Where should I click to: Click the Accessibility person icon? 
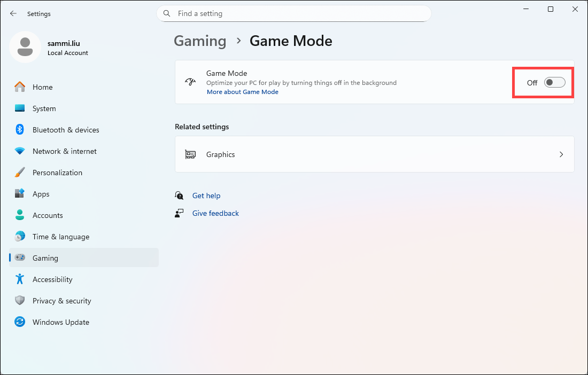pyautogui.click(x=20, y=279)
